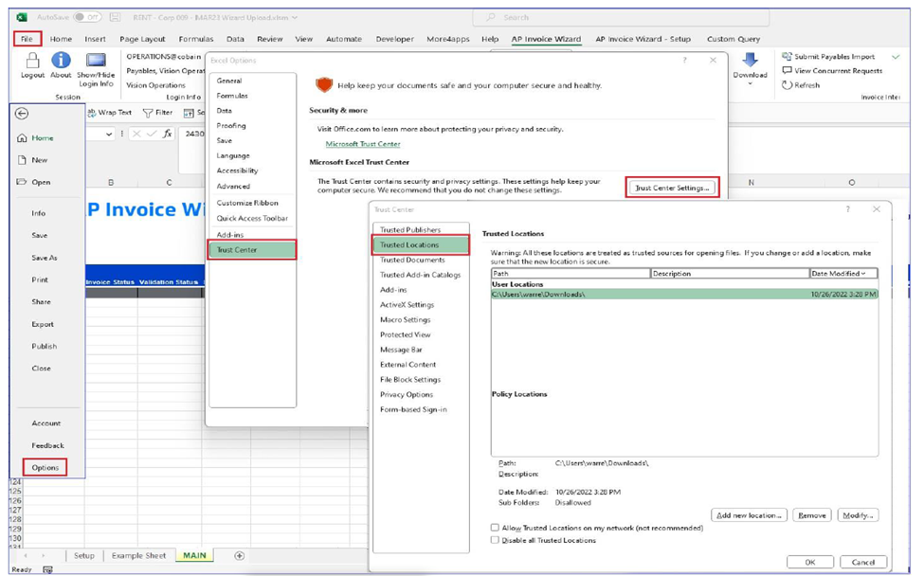Click the Refresh icon in the ribbon
The height and width of the screenshot is (576, 924).
[788, 85]
